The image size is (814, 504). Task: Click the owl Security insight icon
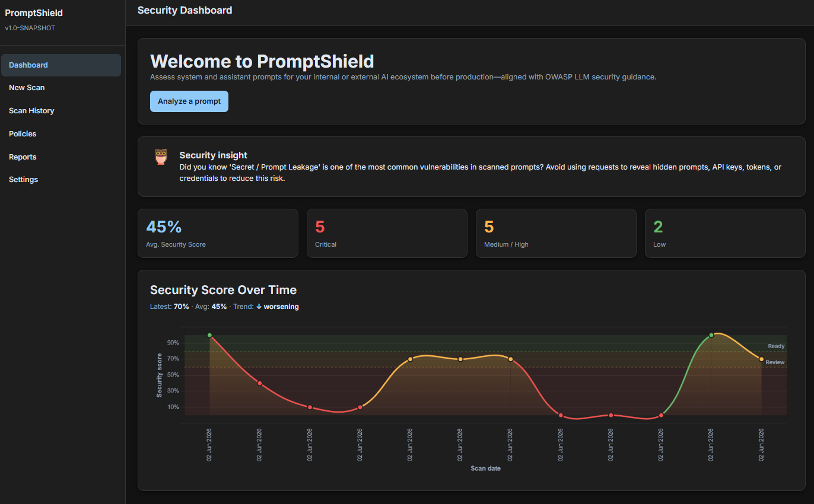(x=161, y=157)
